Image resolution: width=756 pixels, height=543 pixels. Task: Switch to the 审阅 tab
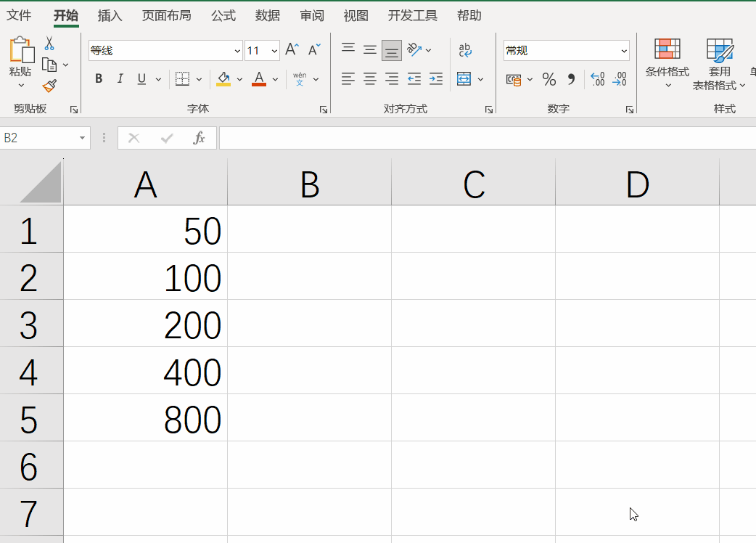click(x=312, y=16)
